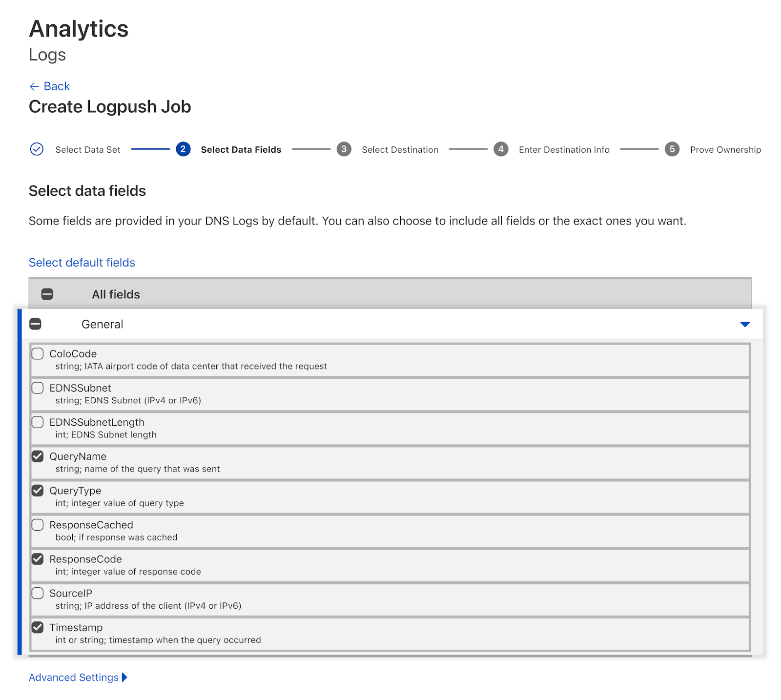Click step 3 circle icon
Viewport: 781px width, 700px height.
tap(344, 149)
